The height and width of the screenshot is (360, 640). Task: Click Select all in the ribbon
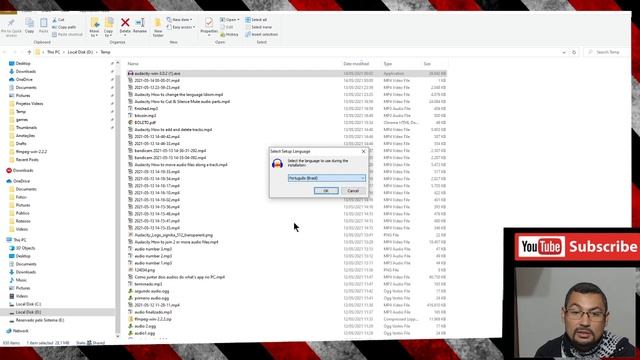[256, 20]
